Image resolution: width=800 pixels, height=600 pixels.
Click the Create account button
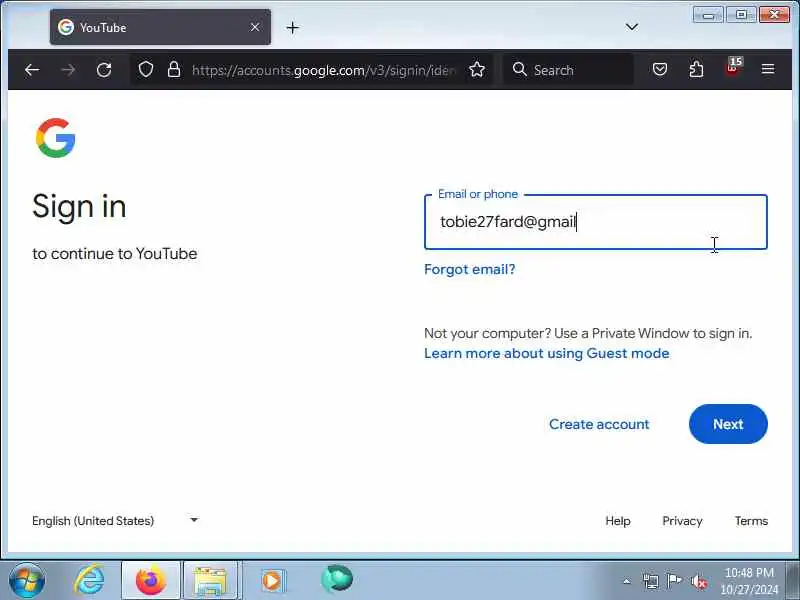pyautogui.click(x=599, y=424)
